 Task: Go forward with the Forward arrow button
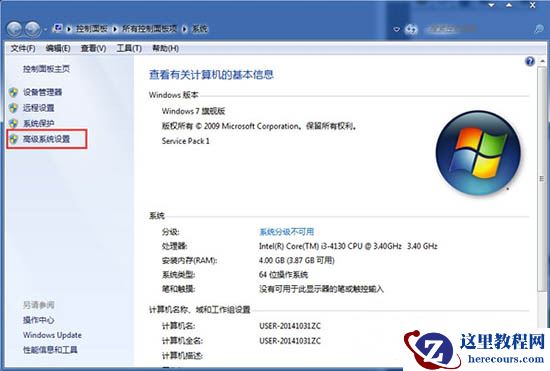33,29
